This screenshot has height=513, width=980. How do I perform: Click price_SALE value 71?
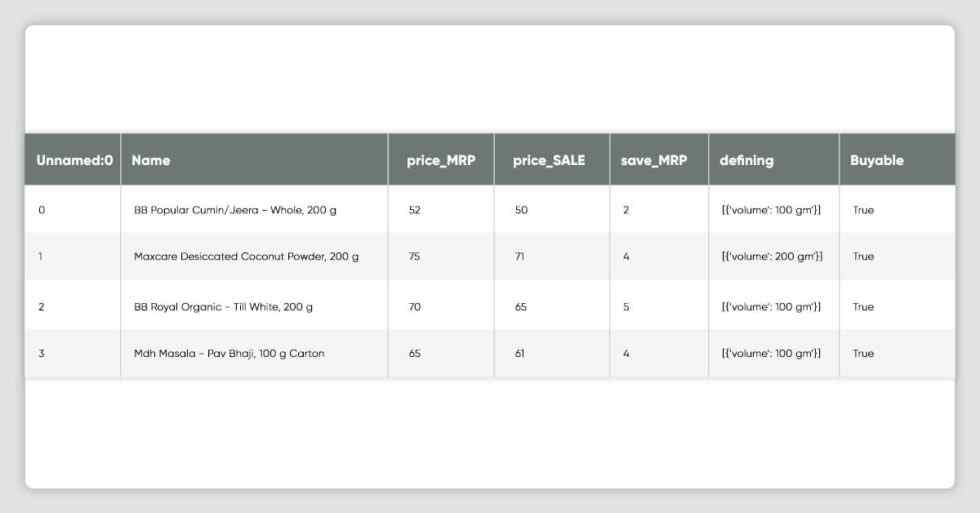point(519,256)
